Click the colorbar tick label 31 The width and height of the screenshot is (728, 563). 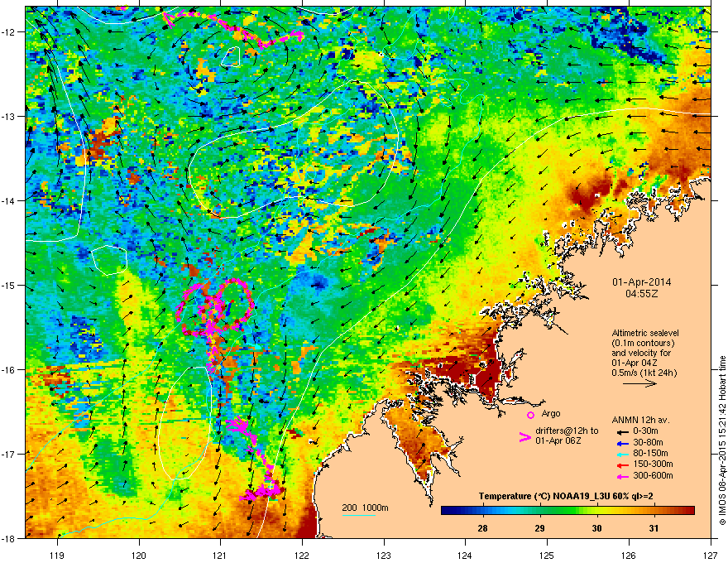[654, 528]
